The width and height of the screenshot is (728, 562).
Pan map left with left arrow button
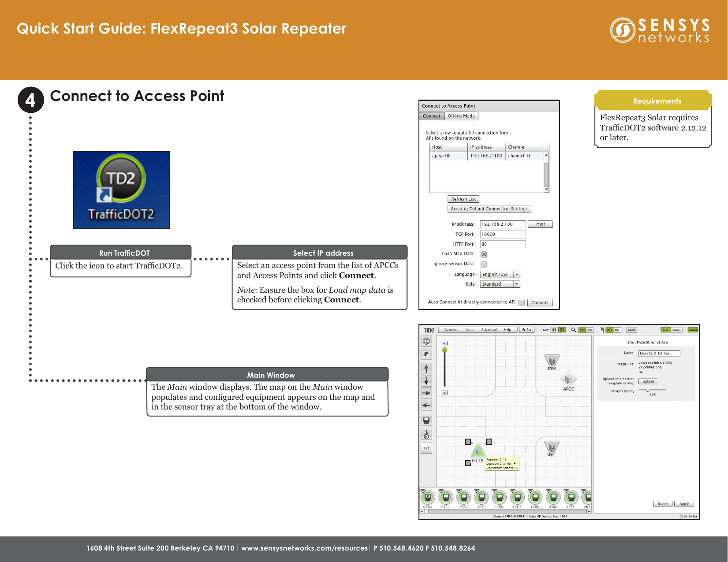426,405
